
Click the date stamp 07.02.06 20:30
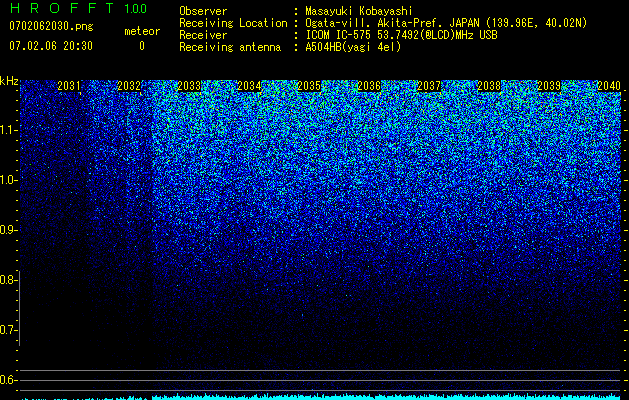coord(51,46)
